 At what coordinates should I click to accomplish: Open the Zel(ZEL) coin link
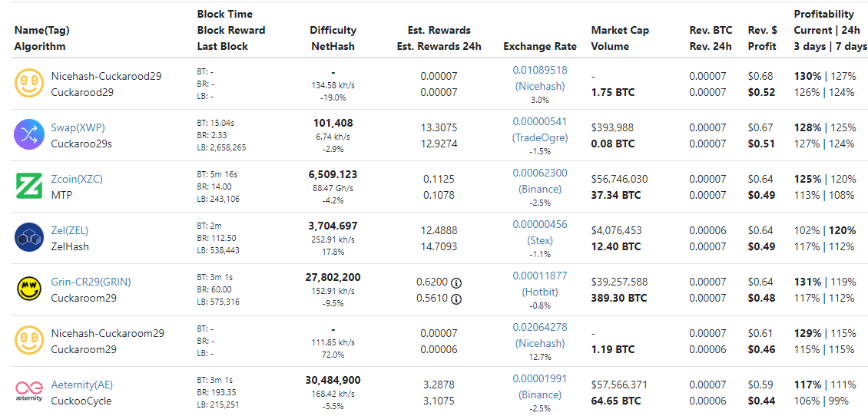70,230
